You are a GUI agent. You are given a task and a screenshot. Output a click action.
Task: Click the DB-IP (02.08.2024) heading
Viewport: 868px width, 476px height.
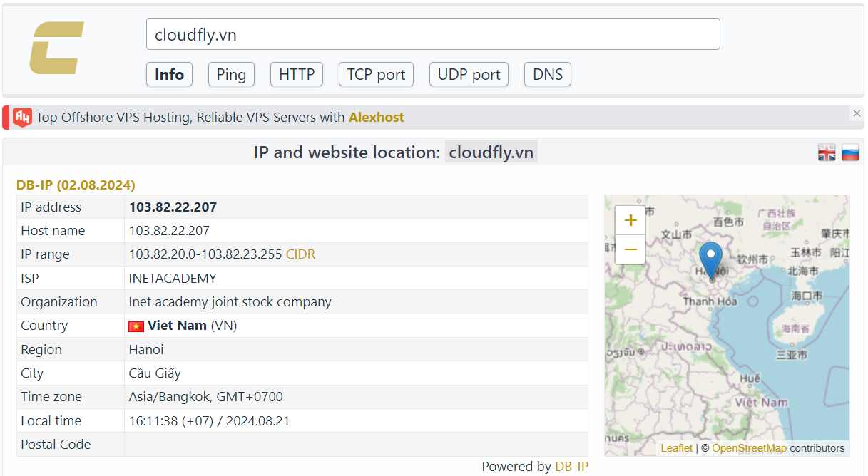pyautogui.click(x=76, y=185)
